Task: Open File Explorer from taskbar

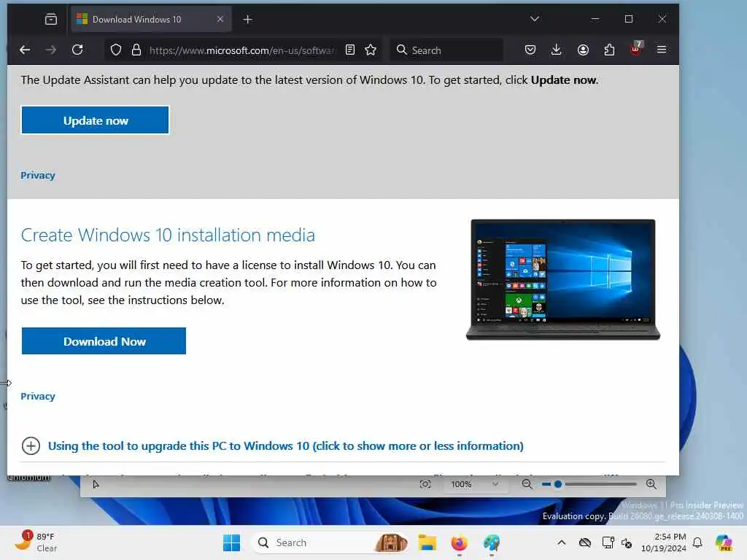Action: [427, 542]
